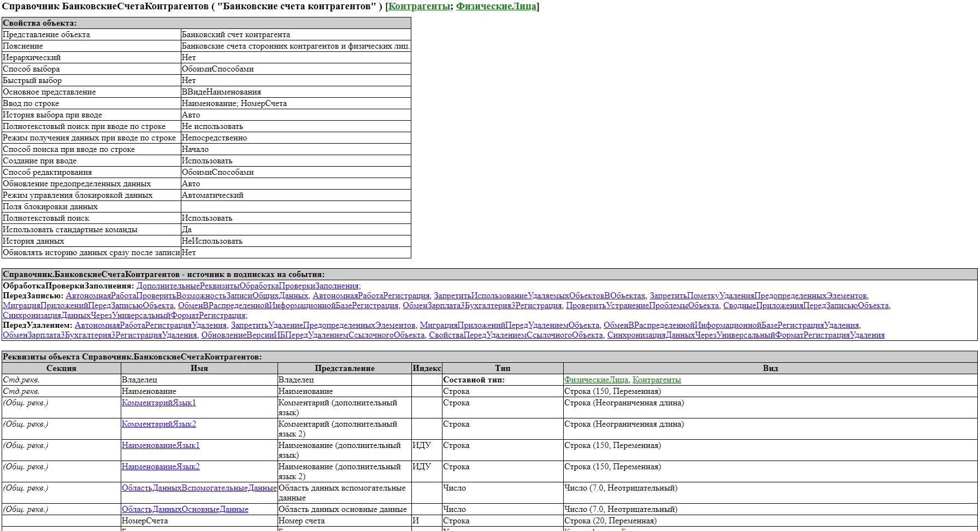Select the НомерСчета name cell

[x=199, y=521]
